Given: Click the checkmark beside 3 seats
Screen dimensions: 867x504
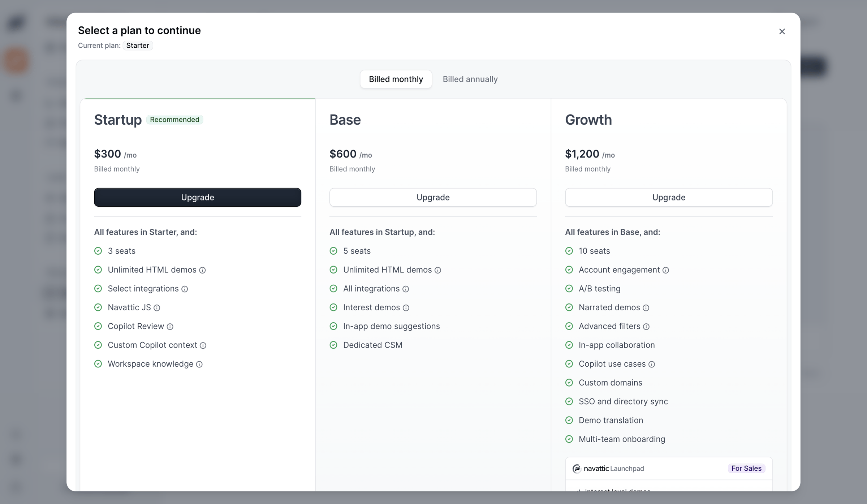Looking at the screenshot, I should tap(98, 251).
